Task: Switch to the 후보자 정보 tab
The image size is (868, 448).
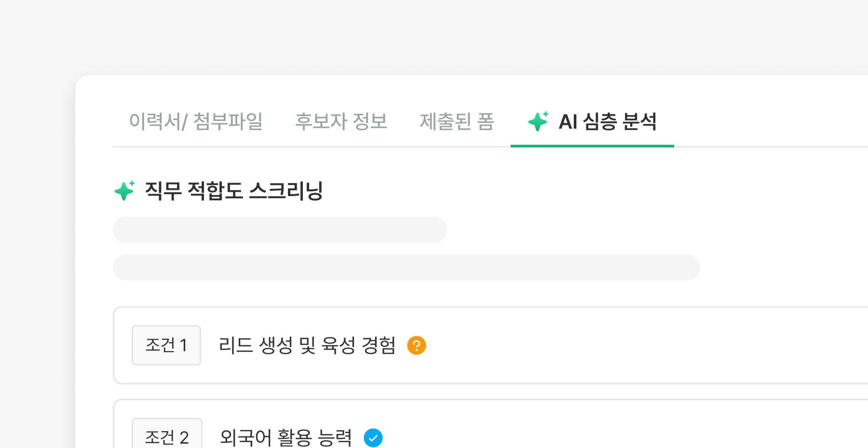Action: point(341,121)
